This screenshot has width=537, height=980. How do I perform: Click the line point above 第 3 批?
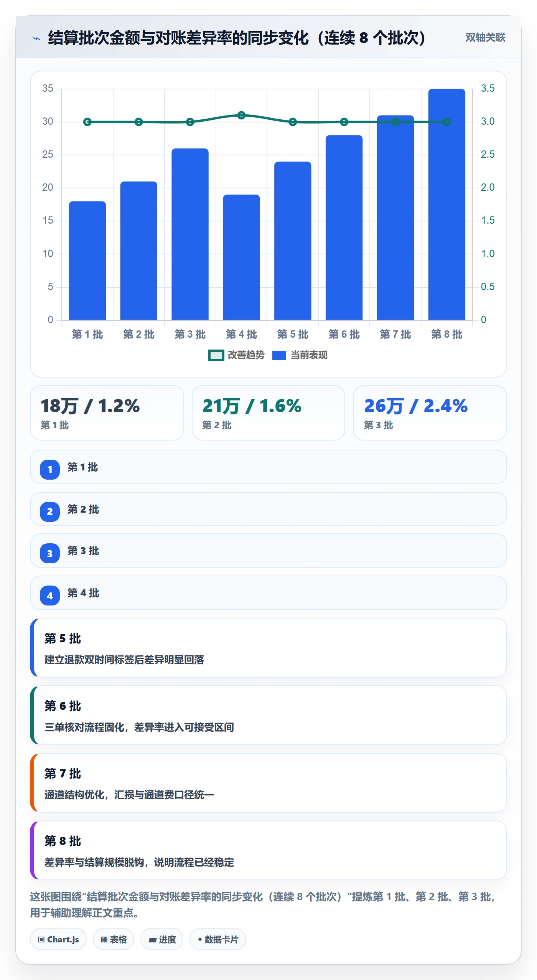[190, 122]
